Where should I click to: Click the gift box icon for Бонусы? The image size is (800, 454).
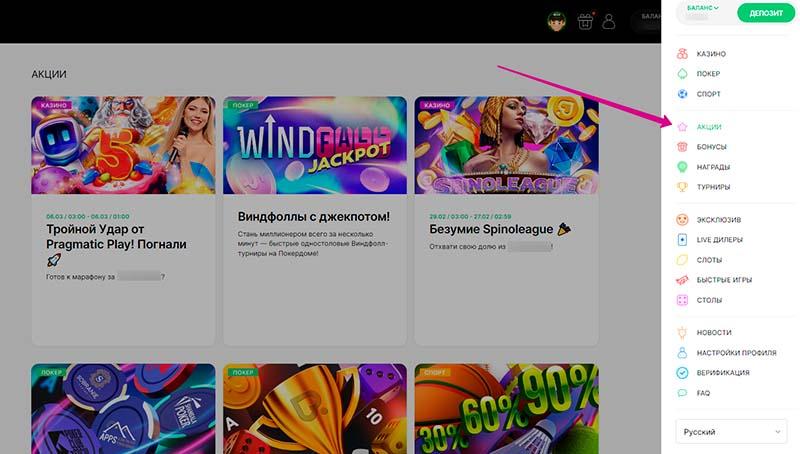click(682, 146)
